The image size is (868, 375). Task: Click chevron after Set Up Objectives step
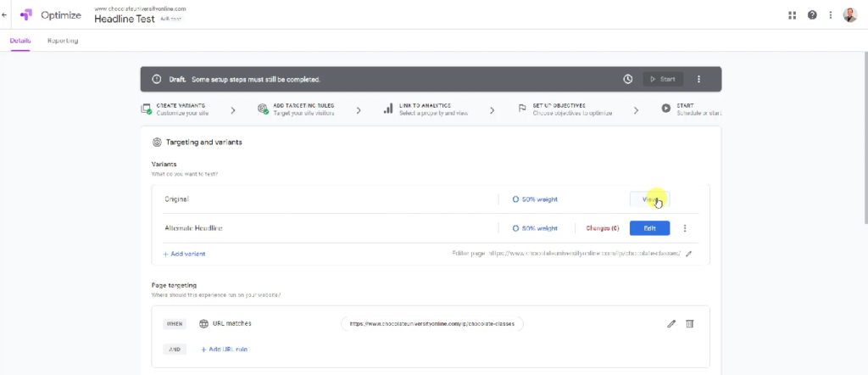click(636, 110)
